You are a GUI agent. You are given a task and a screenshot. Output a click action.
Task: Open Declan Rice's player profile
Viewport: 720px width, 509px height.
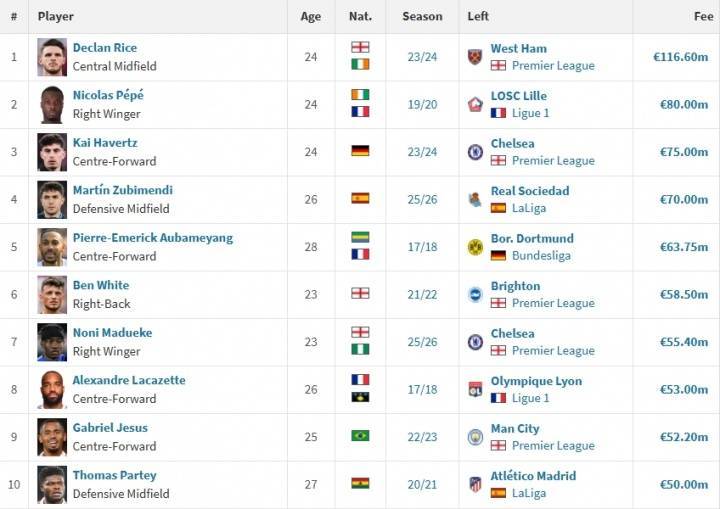coord(105,48)
